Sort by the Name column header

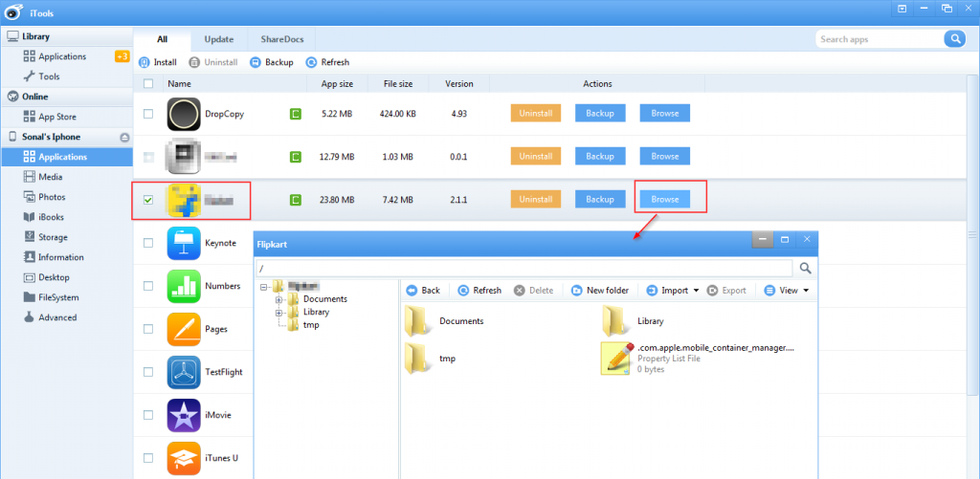[235, 84]
